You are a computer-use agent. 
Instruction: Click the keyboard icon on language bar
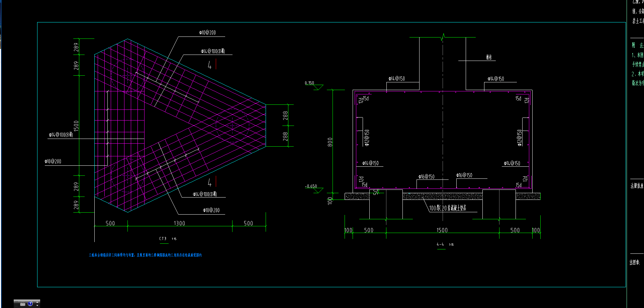pos(23,304)
